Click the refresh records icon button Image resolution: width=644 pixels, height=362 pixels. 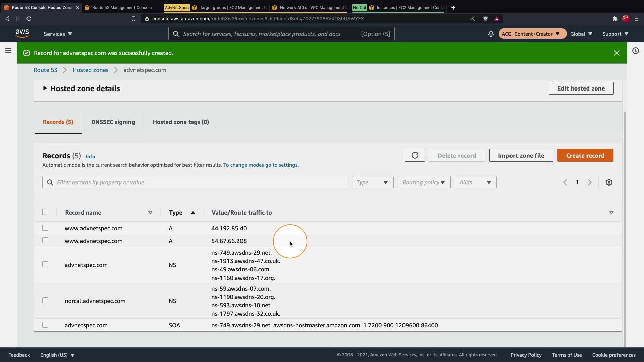click(415, 155)
